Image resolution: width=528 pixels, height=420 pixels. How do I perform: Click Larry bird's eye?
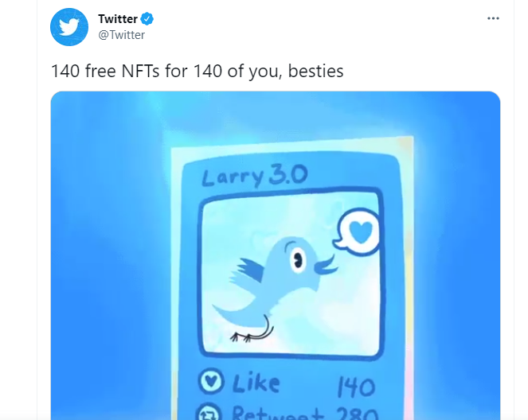297,259
